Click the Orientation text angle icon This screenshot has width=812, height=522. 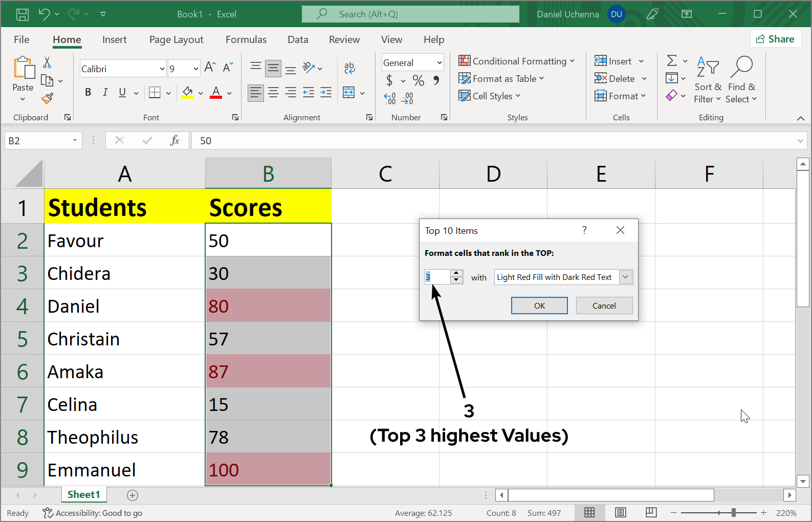309,68
